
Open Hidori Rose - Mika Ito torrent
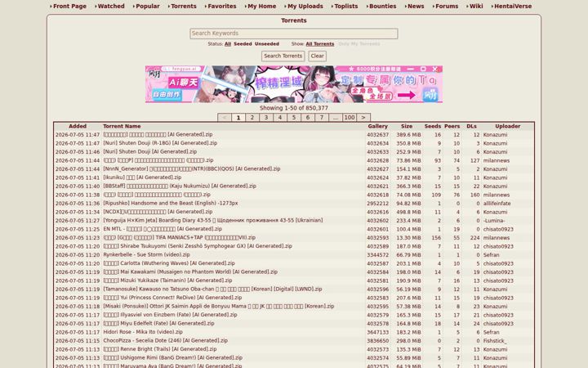143,332
